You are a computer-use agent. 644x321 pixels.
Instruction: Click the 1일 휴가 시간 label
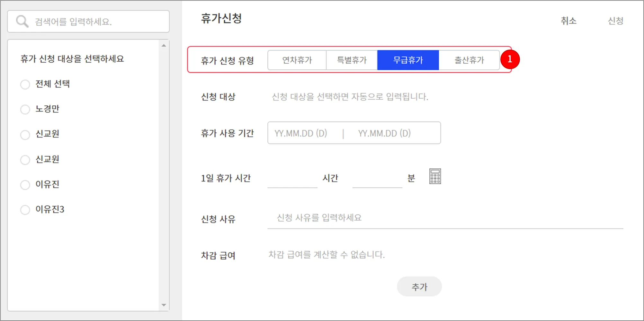(226, 178)
